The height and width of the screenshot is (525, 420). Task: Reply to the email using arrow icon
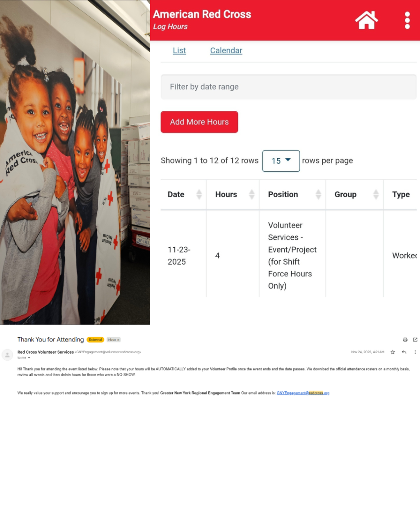[x=404, y=352]
